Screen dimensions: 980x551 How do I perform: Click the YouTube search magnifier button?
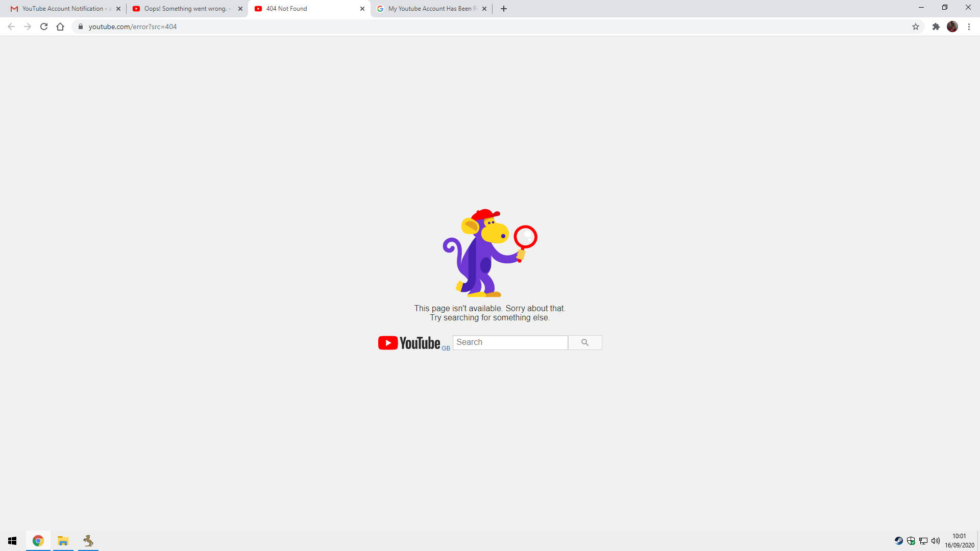(585, 342)
